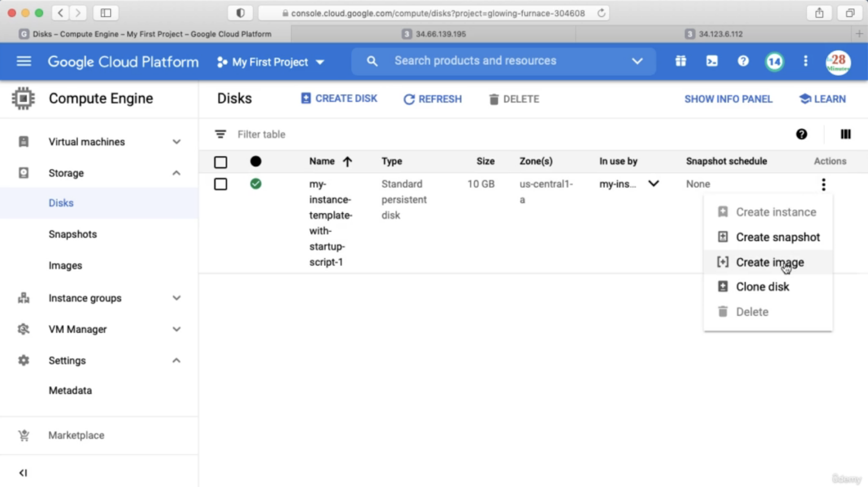Click the account avatar in header
Image resolution: width=868 pixels, height=487 pixels.
(838, 62)
